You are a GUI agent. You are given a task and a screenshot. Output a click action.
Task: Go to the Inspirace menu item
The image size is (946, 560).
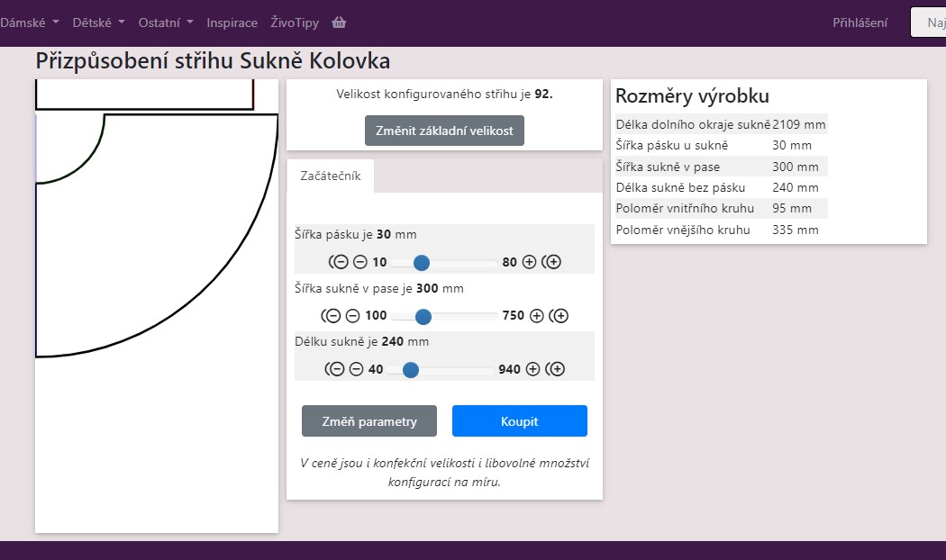point(232,23)
